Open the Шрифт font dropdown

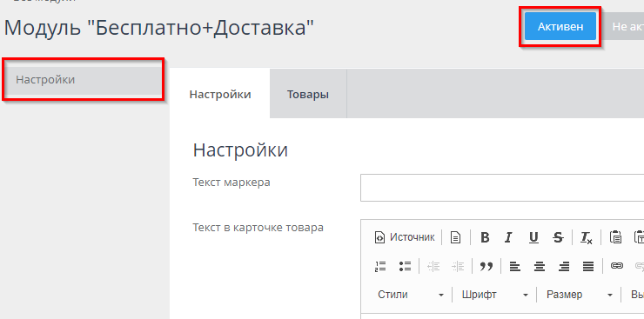tap(494, 295)
